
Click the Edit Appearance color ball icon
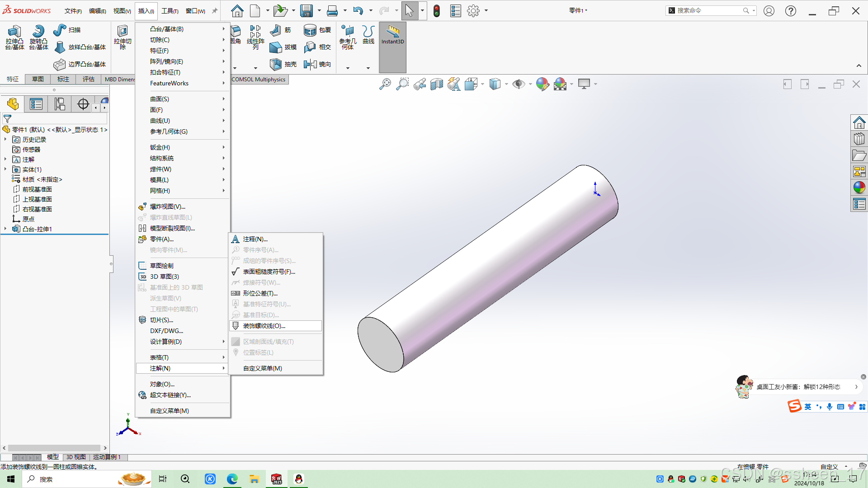pos(542,84)
